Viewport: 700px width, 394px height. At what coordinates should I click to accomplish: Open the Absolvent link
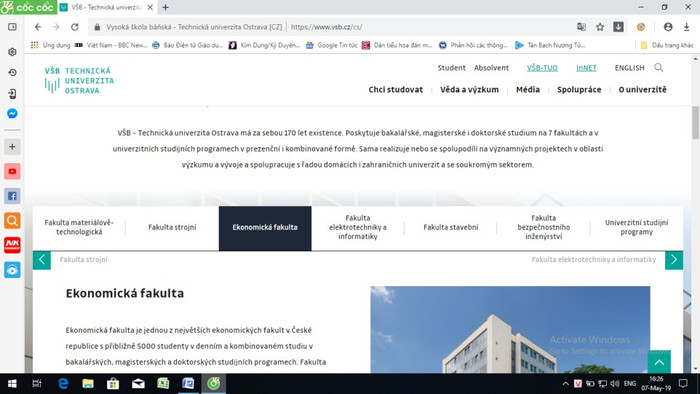[x=491, y=68]
